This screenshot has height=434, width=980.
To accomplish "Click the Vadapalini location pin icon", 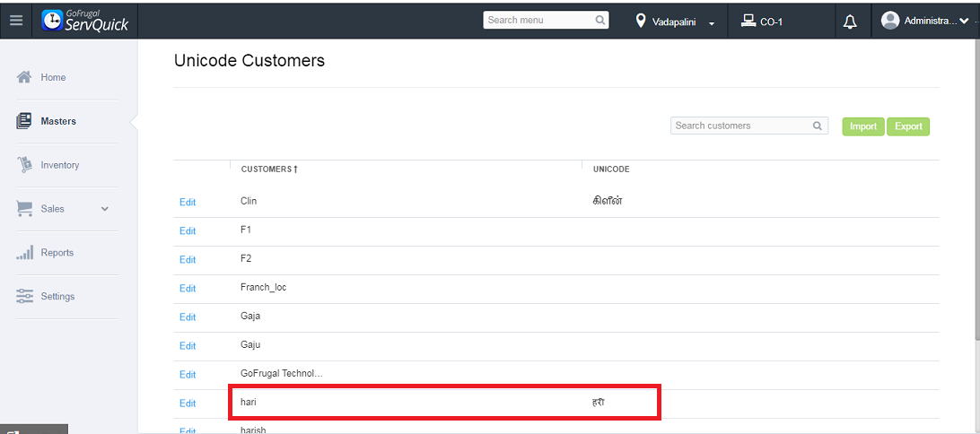I will pos(641,22).
